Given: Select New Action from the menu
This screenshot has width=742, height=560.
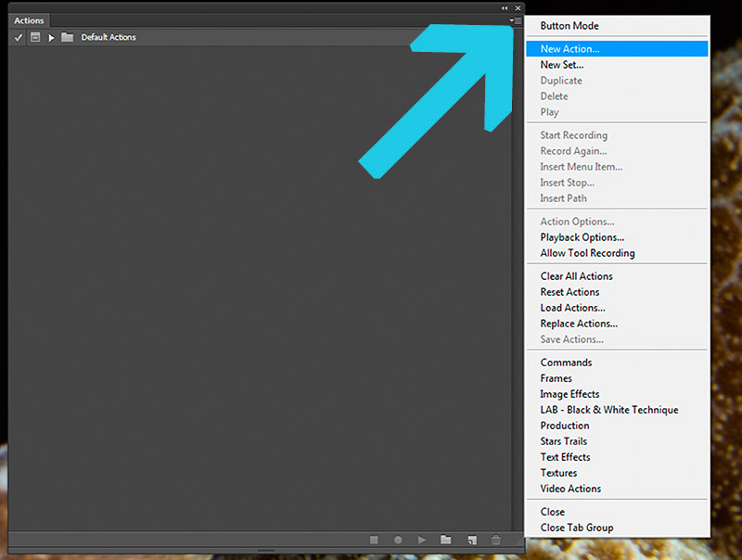Looking at the screenshot, I should pyautogui.click(x=569, y=49).
